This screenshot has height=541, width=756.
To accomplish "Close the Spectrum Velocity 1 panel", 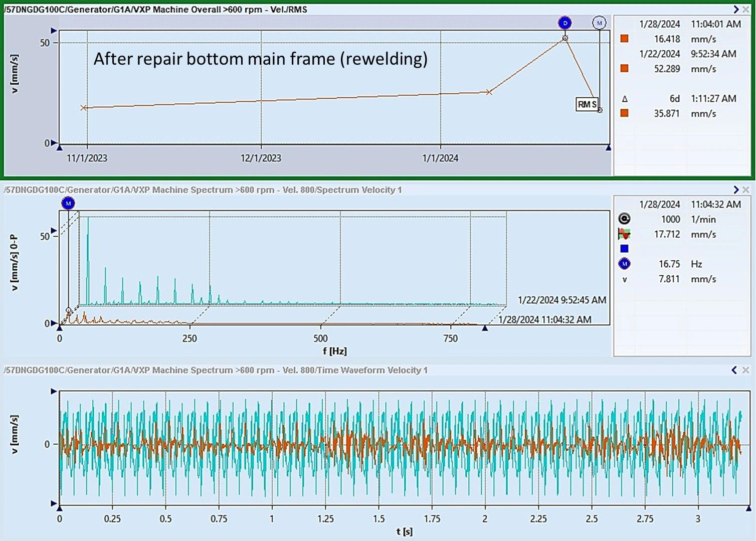I will [745, 190].
